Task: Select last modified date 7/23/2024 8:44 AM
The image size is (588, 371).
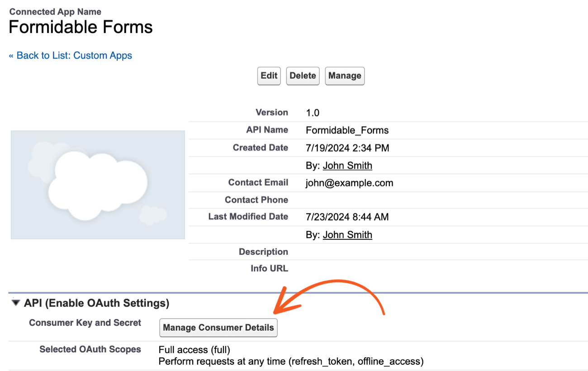Action: pyautogui.click(x=347, y=217)
